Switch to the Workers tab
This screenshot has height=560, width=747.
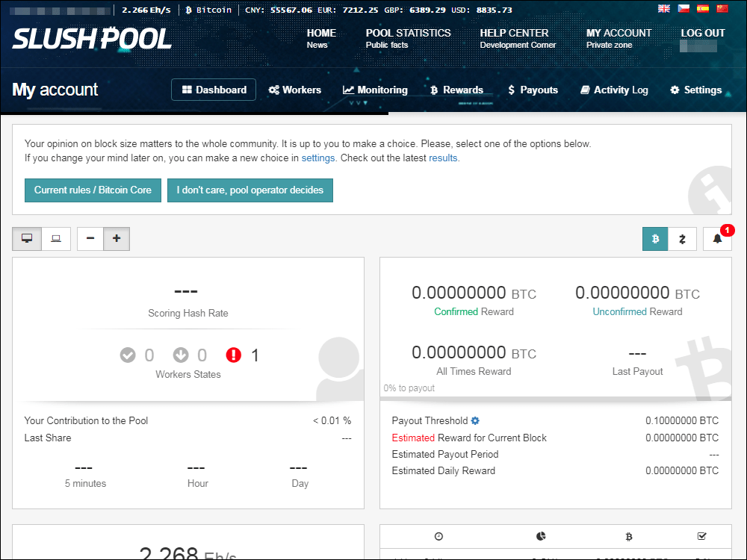[x=295, y=90]
